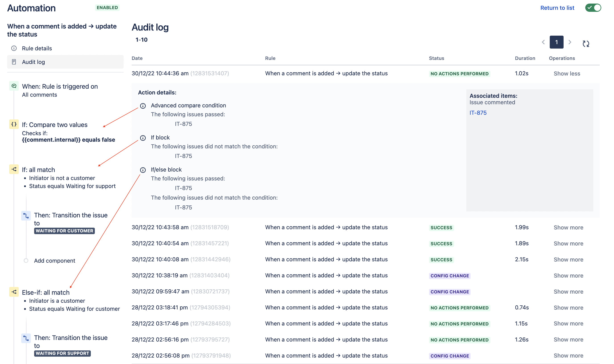The image size is (614, 364).
Task: Click the Return to list link
Action: [x=557, y=8]
